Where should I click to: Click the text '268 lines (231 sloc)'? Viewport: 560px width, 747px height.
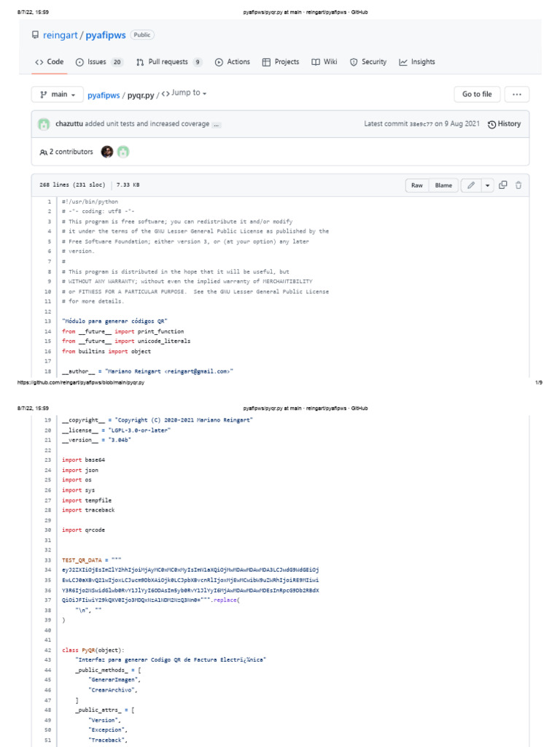pyautogui.click(x=72, y=185)
